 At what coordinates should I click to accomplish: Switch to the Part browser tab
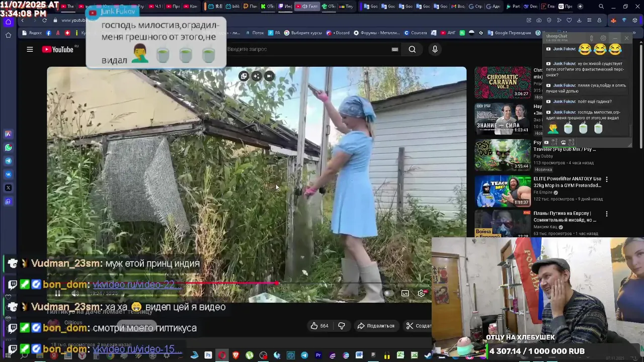[513, 7]
